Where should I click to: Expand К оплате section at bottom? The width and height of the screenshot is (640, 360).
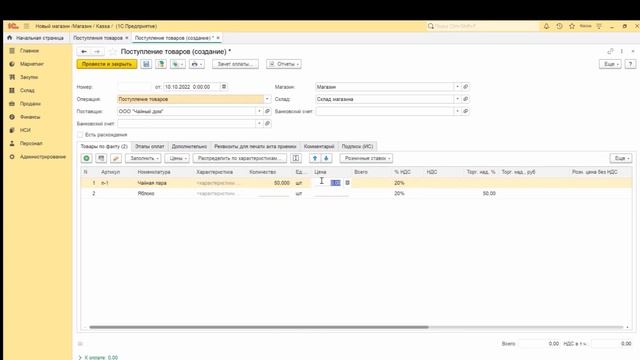click(x=98, y=358)
